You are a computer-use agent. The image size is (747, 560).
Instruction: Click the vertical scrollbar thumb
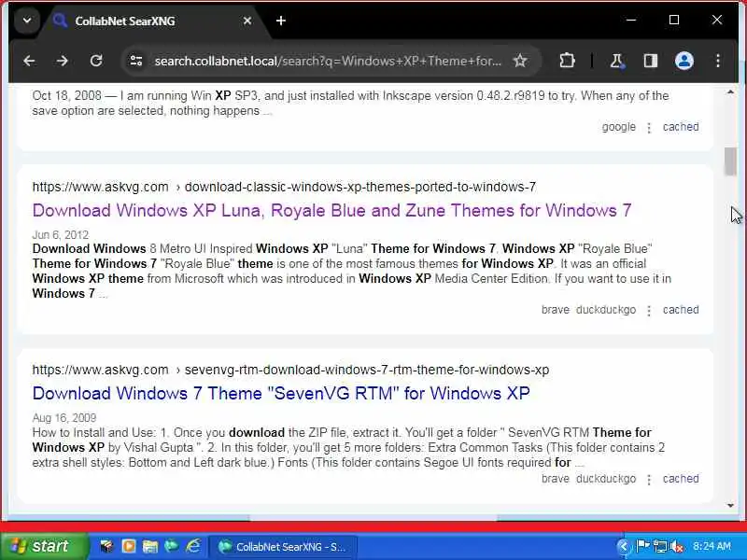pyautogui.click(x=730, y=161)
